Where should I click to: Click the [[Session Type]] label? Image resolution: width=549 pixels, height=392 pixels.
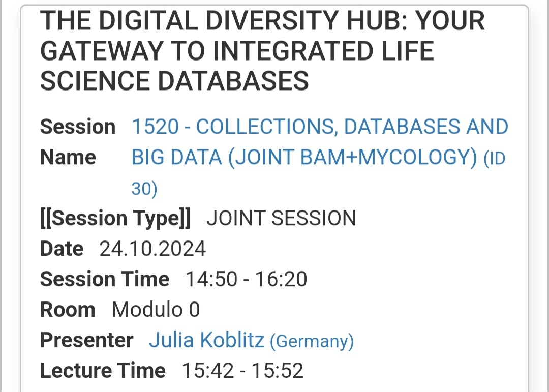click(x=115, y=219)
